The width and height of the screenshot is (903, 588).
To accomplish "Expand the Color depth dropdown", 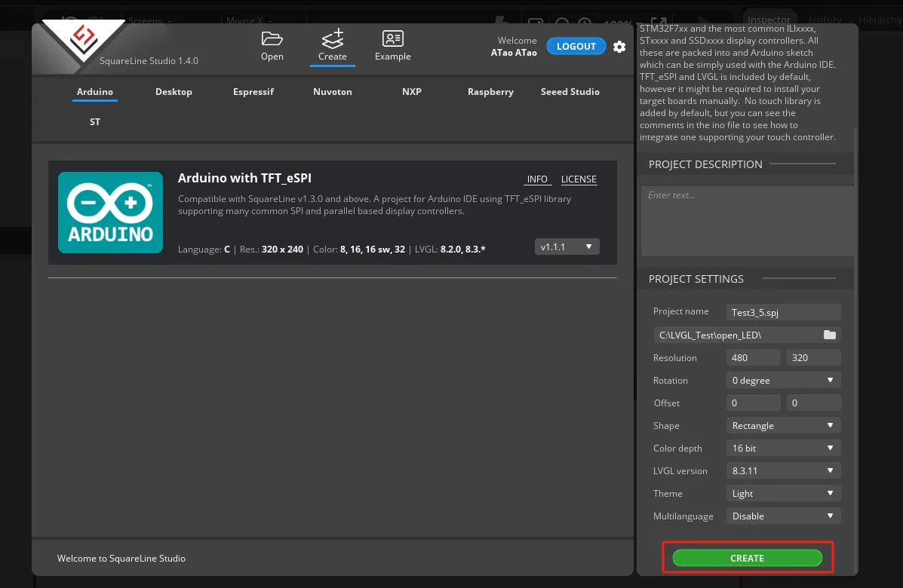I will click(783, 449).
